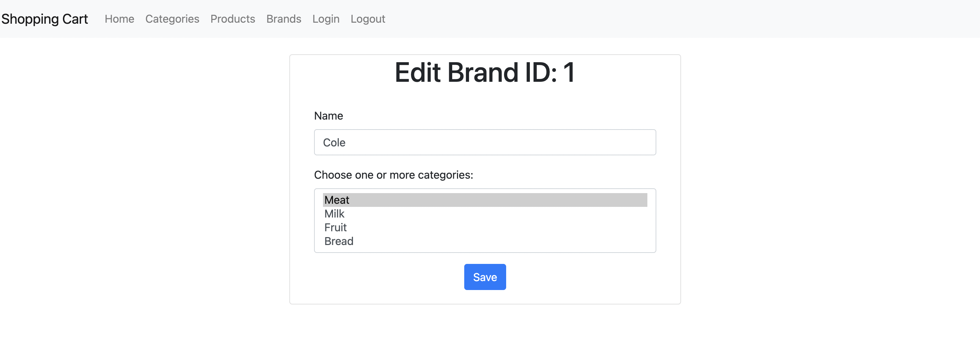Click the Edit Brand ID: 1 heading
Screen dimensions: 980x345
coord(484,71)
